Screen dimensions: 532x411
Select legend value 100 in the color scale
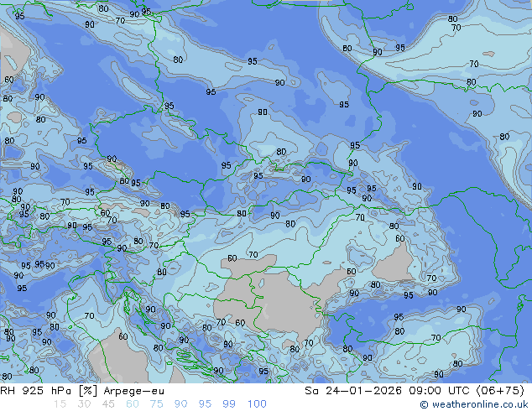[257, 404]
